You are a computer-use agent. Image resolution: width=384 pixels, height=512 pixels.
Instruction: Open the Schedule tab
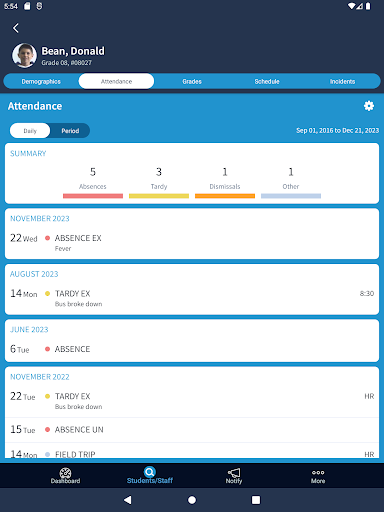(267, 81)
